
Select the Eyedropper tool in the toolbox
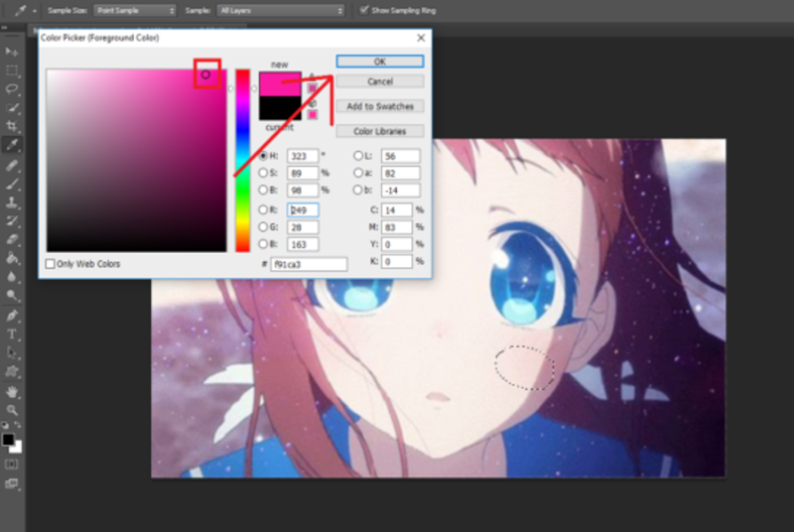pos(12,145)
